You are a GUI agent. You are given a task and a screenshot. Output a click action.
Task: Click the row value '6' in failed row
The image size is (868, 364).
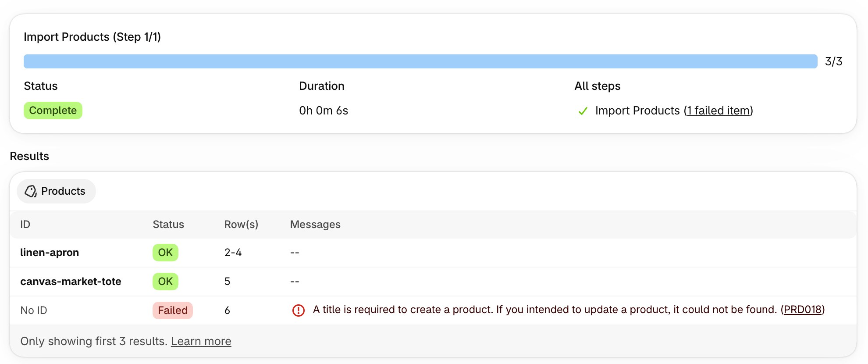point(227,310)
